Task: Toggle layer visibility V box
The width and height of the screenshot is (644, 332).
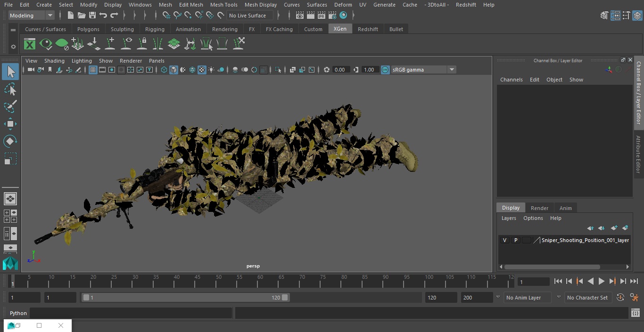Action: point(504,240)
